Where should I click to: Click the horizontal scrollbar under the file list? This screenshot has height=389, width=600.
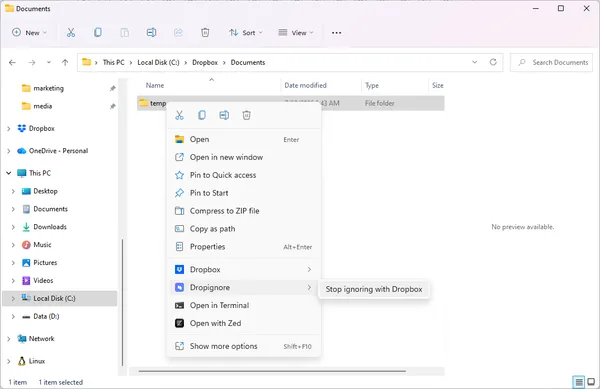click(272, 371)
